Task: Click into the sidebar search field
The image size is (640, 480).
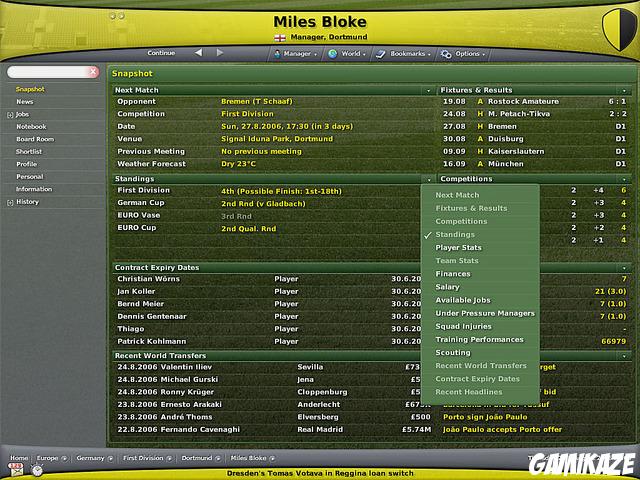Action: click(x=48, y=72)
